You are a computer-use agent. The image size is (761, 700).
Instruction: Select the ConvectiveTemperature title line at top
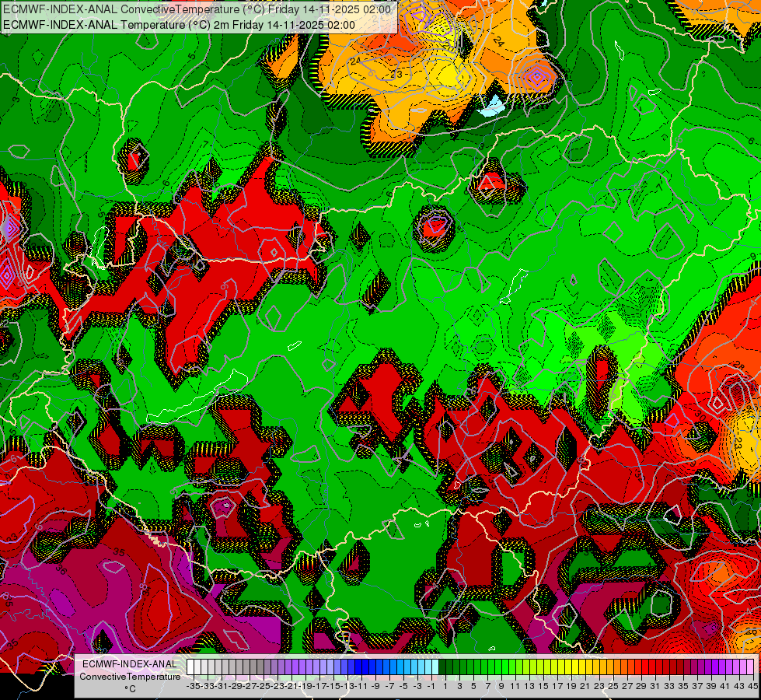point(197,9)
